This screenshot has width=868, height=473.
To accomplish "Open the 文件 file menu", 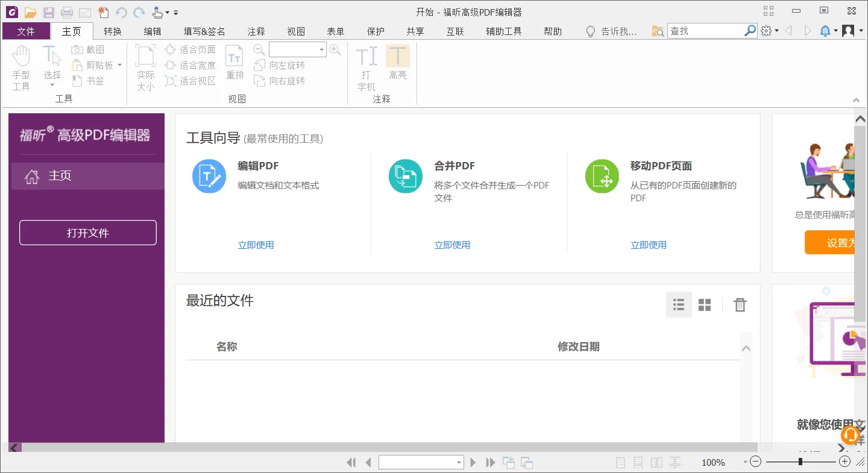I will point(26,31).
